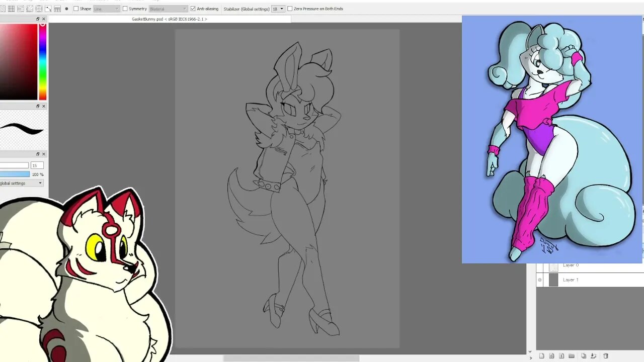This screenshot has height=362, width=644.
Task: Click the rainbow hue strip
Action: [43, 61]
